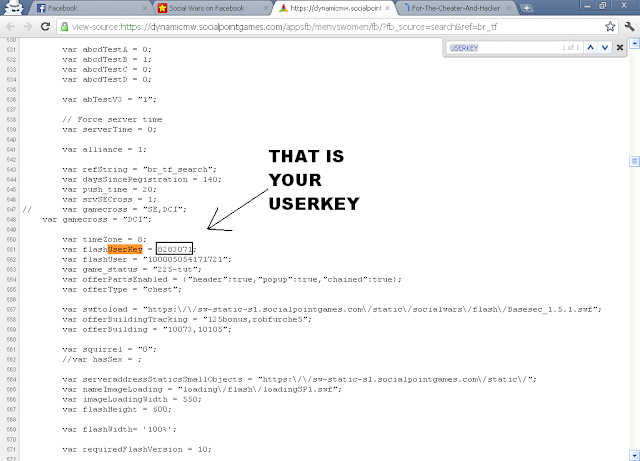Image resolution: width=640 pixels, height=461 pixels.
Task: Switch to For-The-Cheater-And-Hacker tab
Action: click(456, 8)
